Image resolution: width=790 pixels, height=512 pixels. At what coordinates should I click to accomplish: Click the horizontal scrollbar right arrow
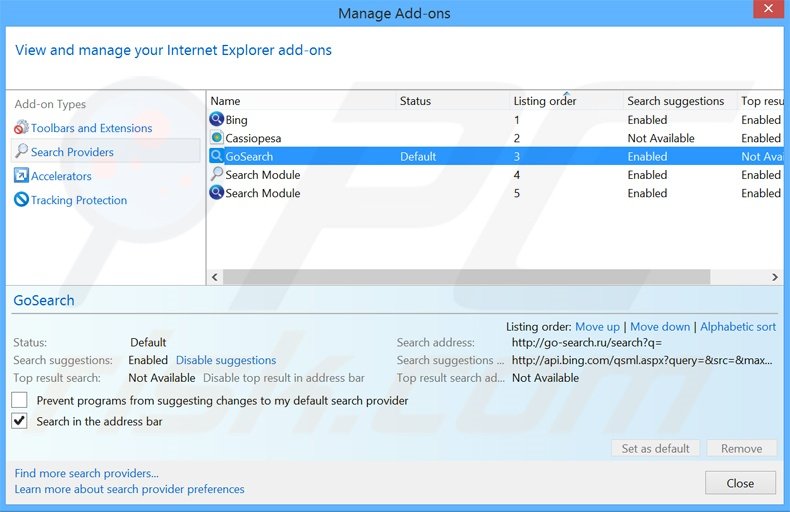pyautogui.click(x=775, y=277)
